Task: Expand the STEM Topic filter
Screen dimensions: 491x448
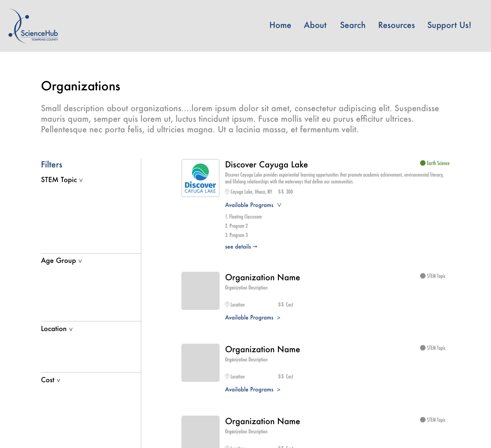Action: [62, 180]
